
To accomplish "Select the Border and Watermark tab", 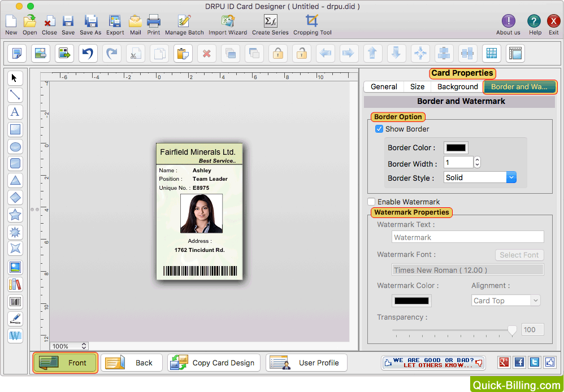I will [520, 86].
